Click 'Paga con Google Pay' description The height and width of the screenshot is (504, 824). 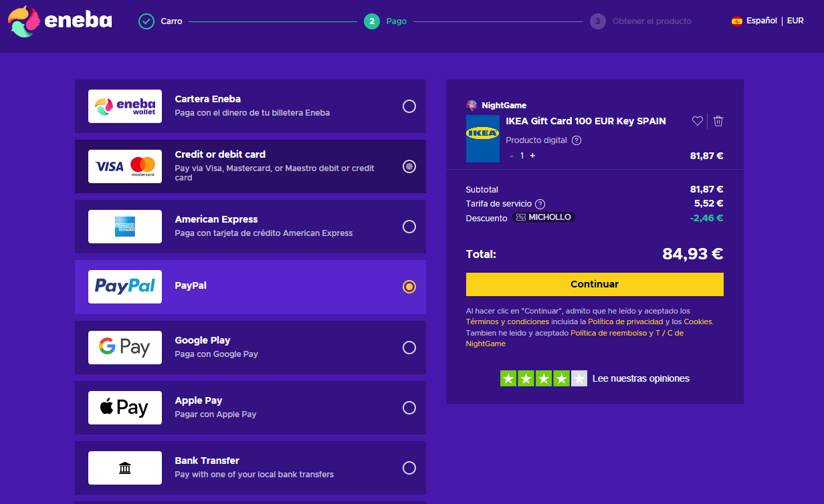click(216, 354)
